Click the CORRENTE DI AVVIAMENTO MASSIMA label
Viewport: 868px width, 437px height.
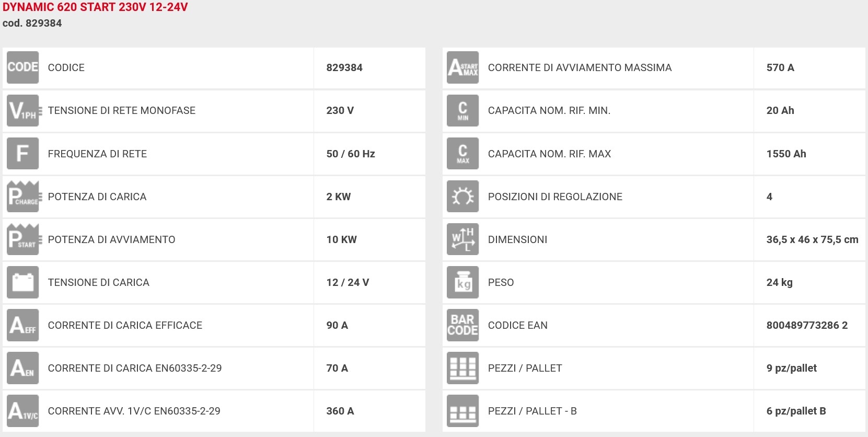[580, 67]
